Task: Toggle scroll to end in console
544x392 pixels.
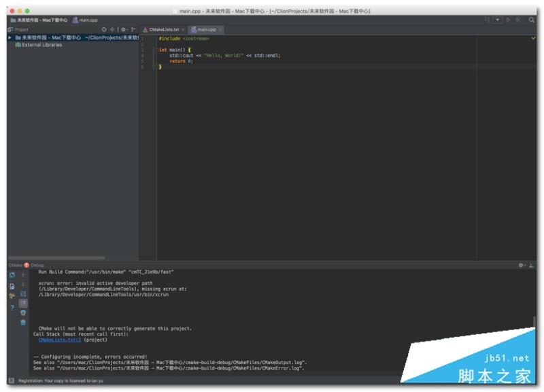Action: click(23, 303)
